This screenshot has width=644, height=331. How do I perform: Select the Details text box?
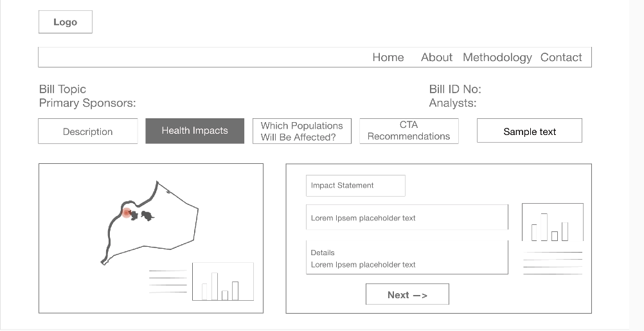[406, 258]
